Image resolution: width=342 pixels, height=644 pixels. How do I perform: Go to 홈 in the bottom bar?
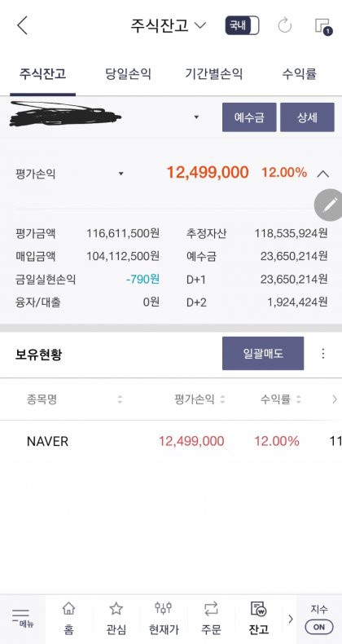pos(68,619)
